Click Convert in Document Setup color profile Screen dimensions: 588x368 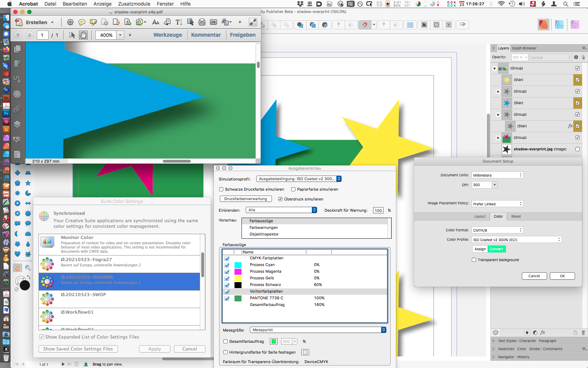[x=496, y=249]
